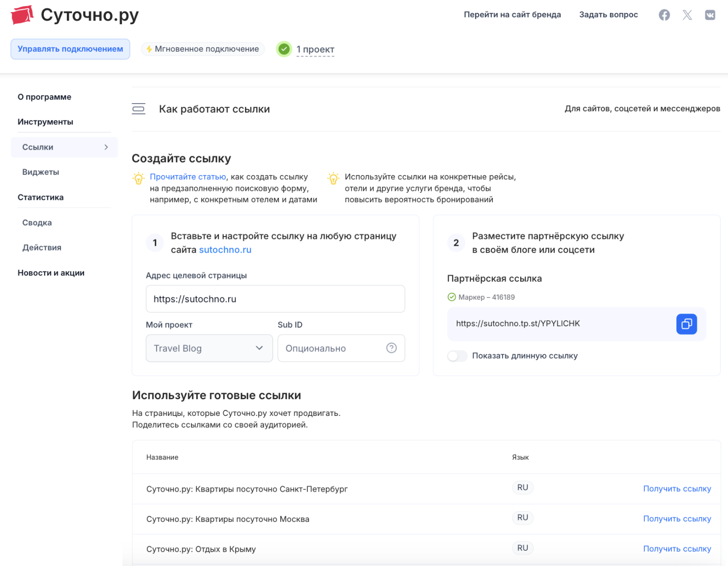Open the VK social icon
This screenshot has width=728, height=566.
[710, 15]
